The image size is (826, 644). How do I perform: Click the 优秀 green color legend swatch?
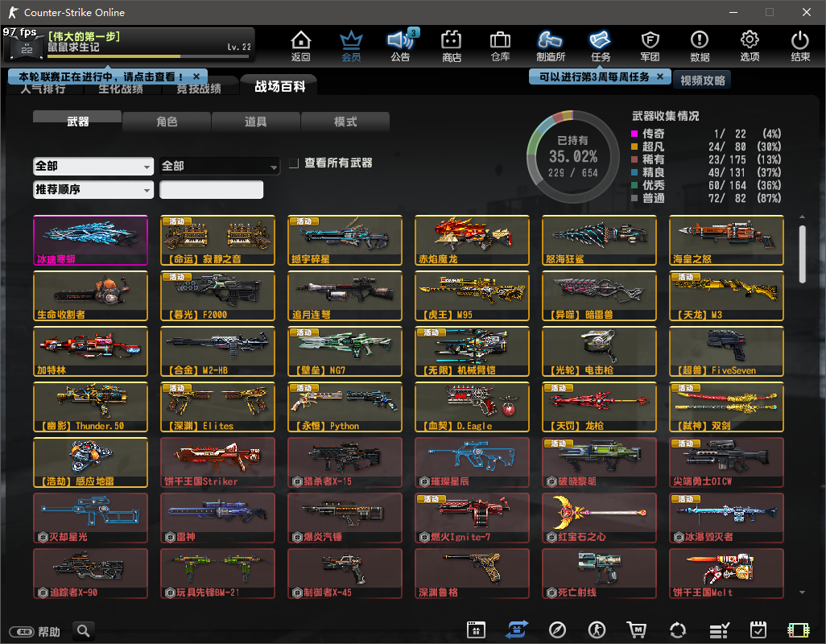[x=634, y=185]
